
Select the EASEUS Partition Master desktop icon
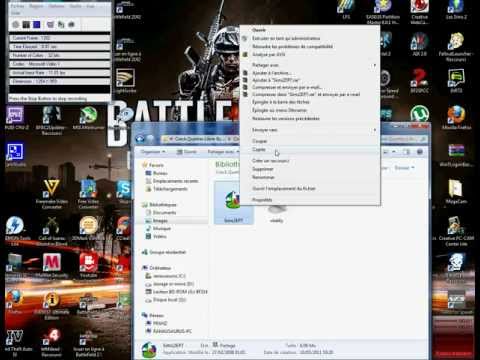tap(383, 12)
